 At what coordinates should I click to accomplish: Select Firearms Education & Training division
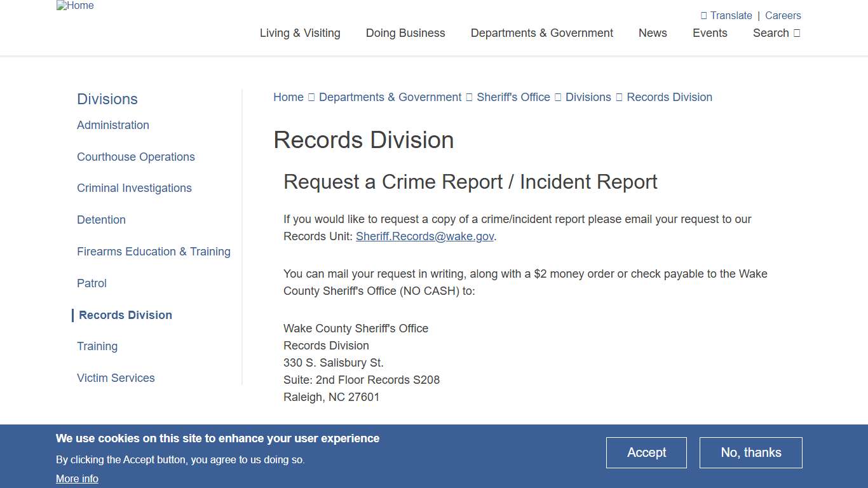(x=153, y=251)
